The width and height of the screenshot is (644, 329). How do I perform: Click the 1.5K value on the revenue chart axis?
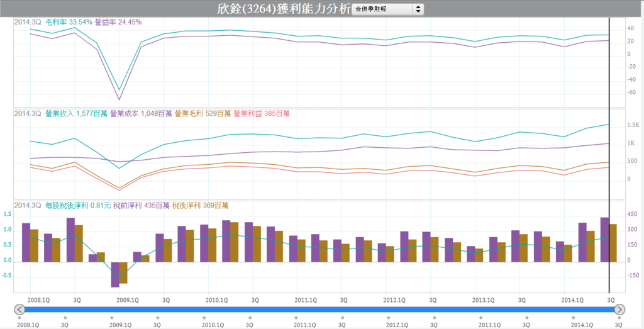coord(633,125)
